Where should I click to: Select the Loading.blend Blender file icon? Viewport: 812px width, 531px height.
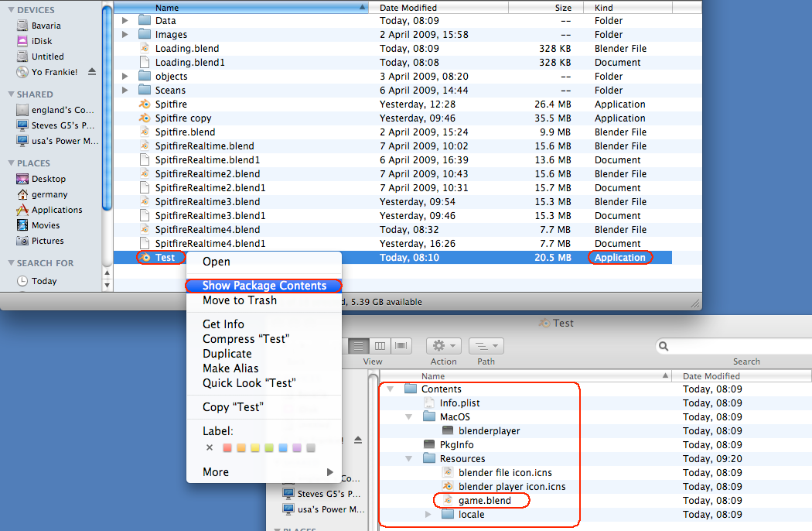145,48
